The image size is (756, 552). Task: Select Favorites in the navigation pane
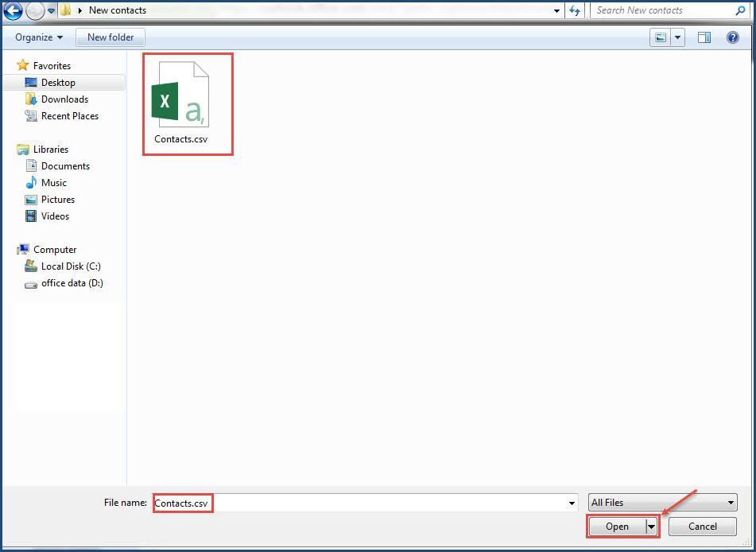(52, 66)
